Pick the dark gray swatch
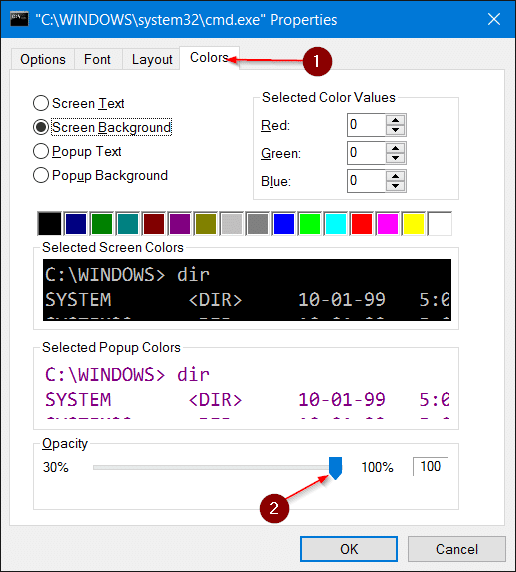 click(258, 224)
